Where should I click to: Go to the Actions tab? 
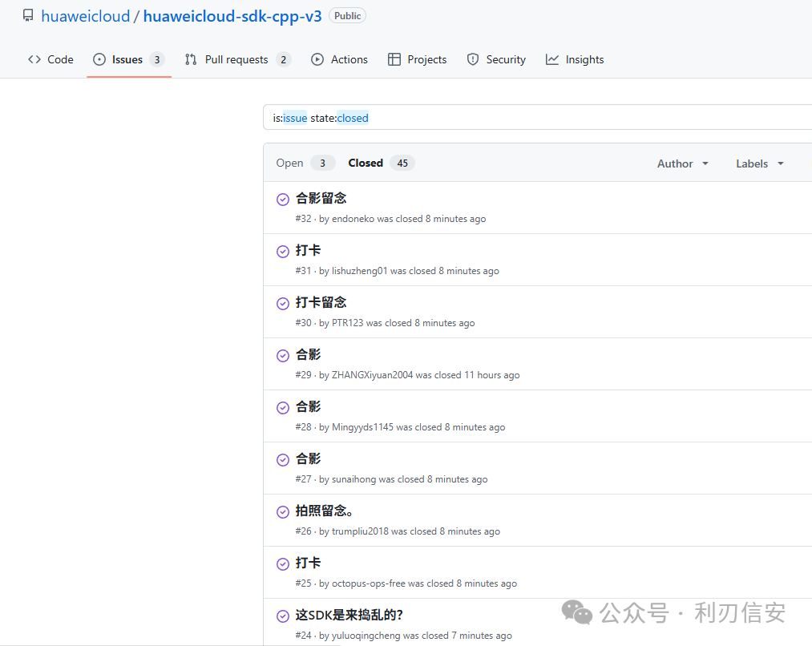pos(339,59)
